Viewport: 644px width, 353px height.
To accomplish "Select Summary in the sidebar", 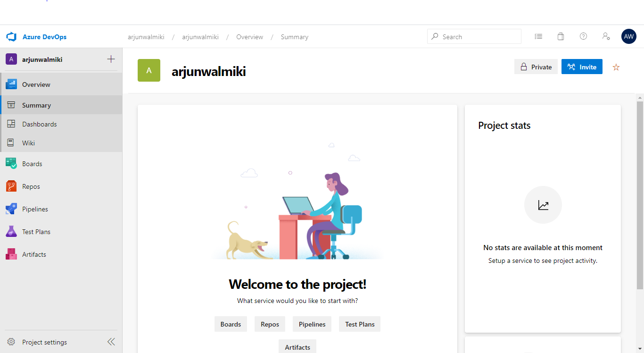I will coord(61,105).
